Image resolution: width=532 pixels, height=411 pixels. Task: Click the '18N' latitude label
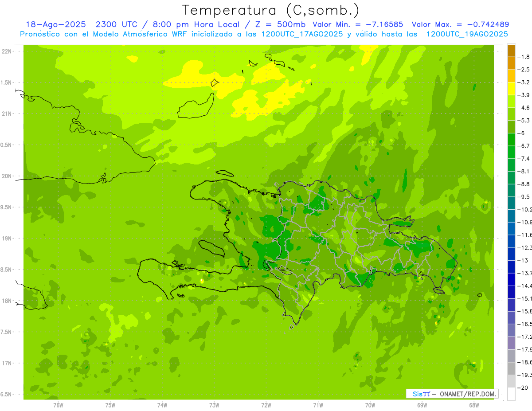click(7, 301)
